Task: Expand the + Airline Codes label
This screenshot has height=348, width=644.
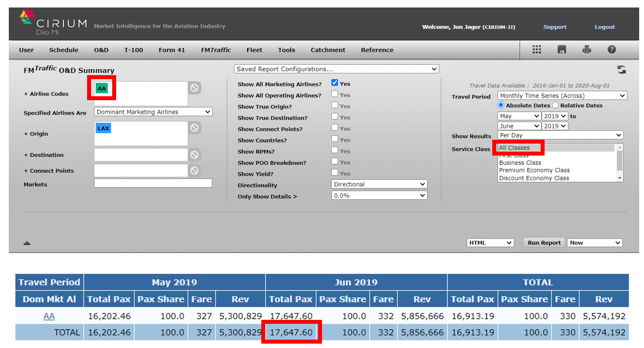Action: pos(46,94)
